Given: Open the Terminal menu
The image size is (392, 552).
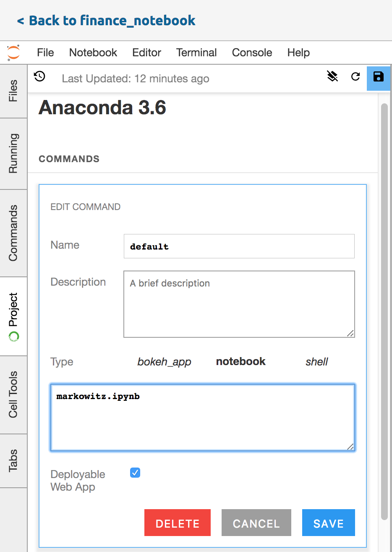Looking at the screenshot, I should [x=196, y=53].
